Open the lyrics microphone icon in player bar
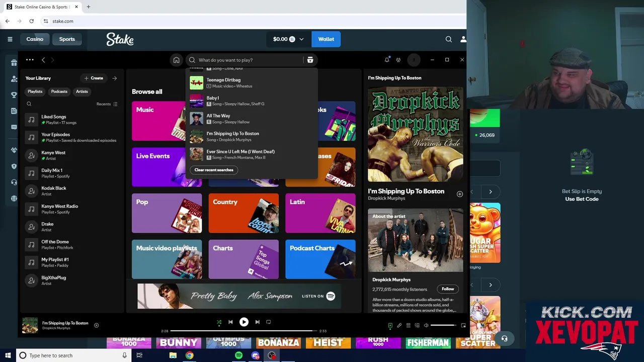Viewport: 644px width, 362px height. point(399,325)
